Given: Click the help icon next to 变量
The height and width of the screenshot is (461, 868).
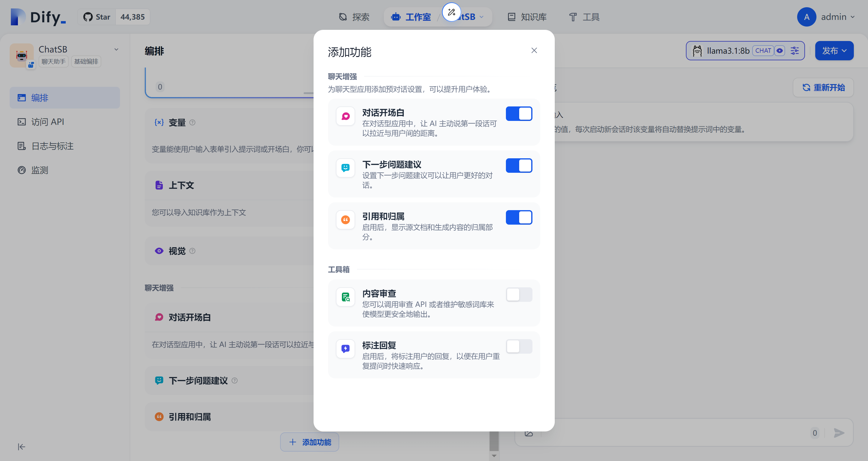Looking at the screenshot, I should coord(192,123).
